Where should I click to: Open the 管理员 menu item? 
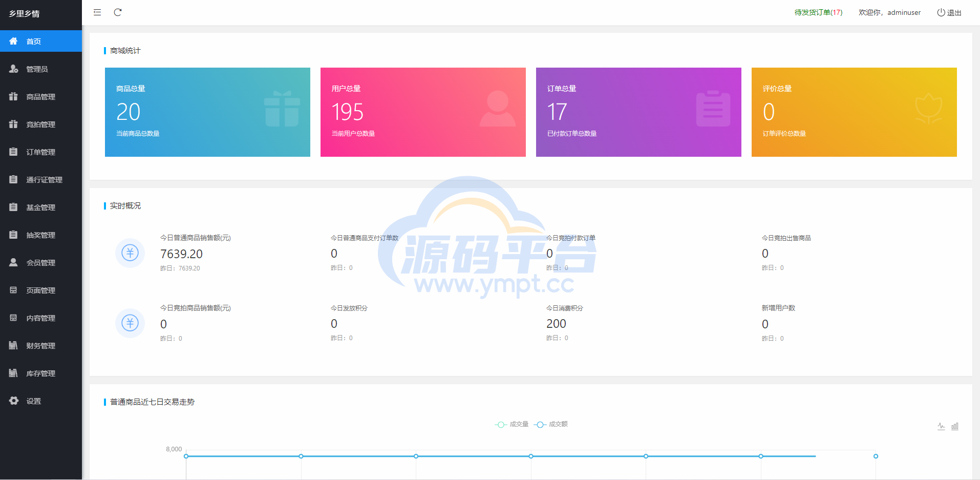(41, 69)
